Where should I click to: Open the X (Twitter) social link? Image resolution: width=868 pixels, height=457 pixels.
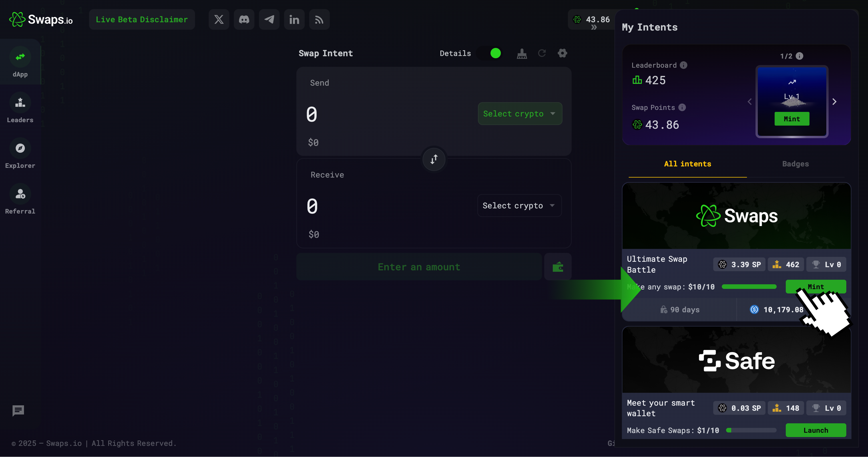click(x=219, y=19)
